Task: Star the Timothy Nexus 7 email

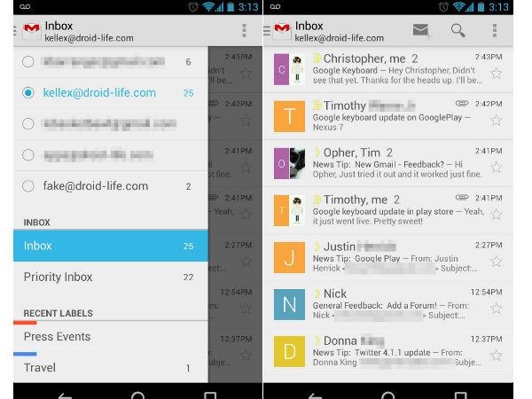Action: click(496, 120)
